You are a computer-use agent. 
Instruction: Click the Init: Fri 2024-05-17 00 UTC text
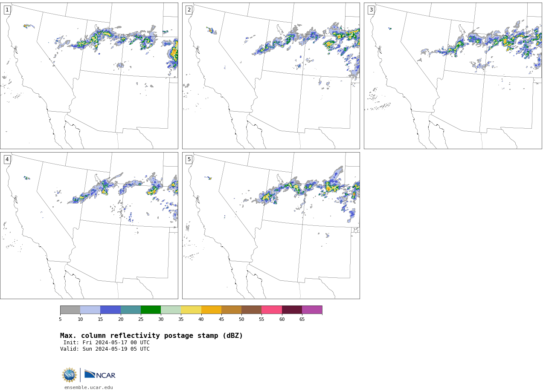[107, 343]
